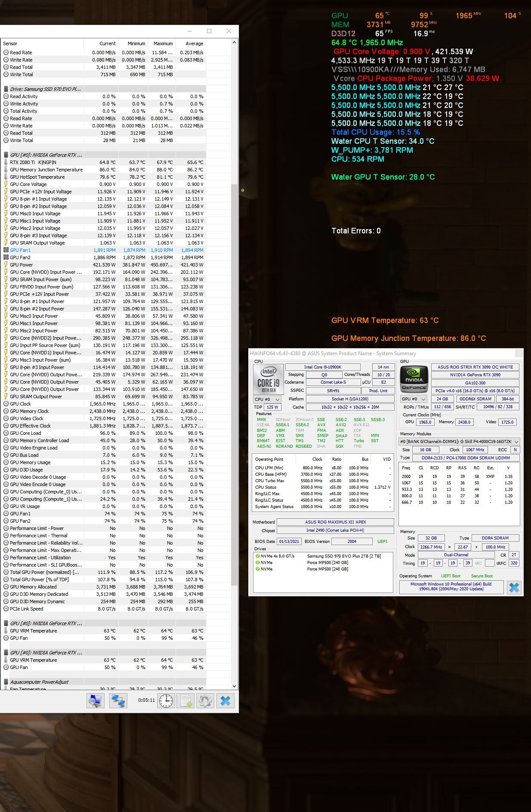Open sensor settings gear icon
The image size is (531, 812).
205,701
